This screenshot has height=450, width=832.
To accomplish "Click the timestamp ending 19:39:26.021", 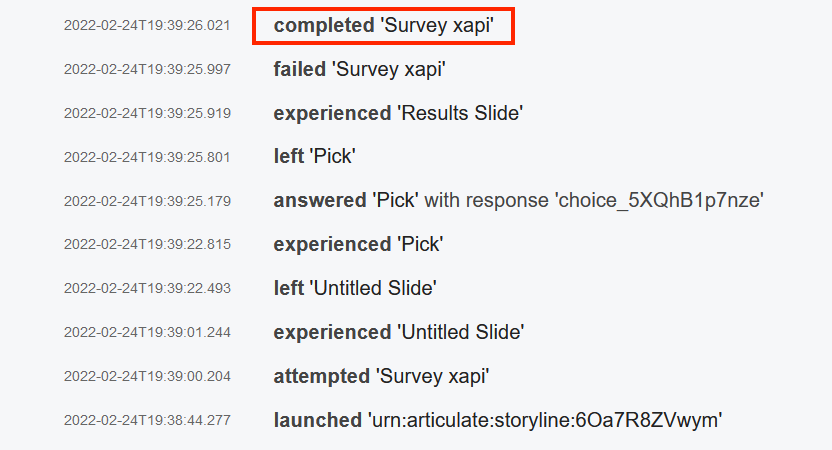I will 147,26.
